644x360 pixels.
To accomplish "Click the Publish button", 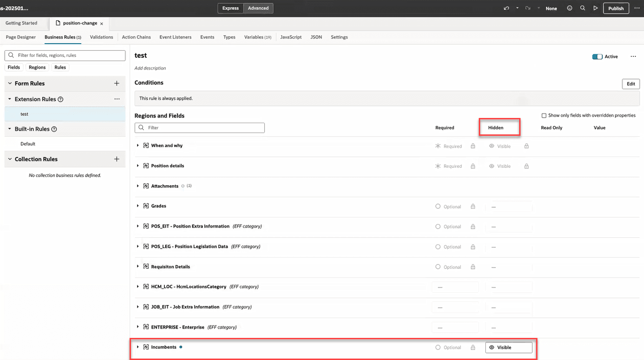I will coord(616,8).
